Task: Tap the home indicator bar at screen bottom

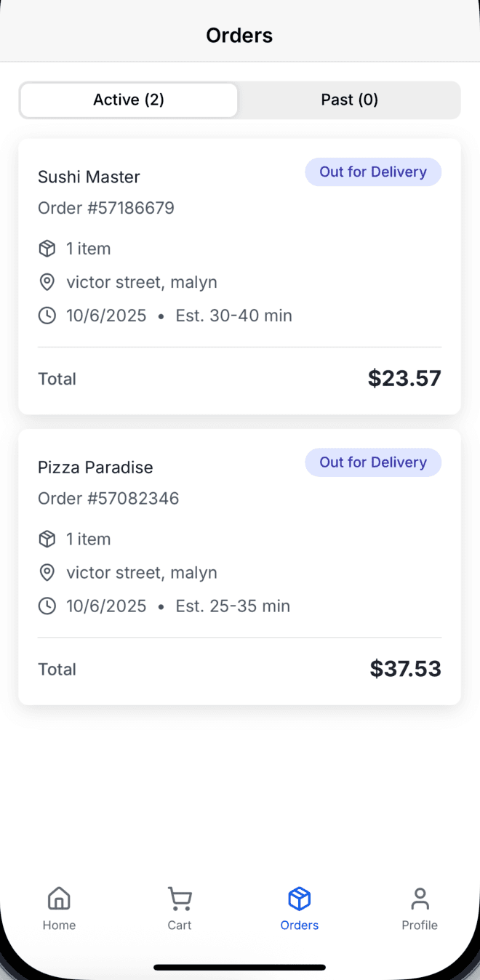Action: point(240,967)
